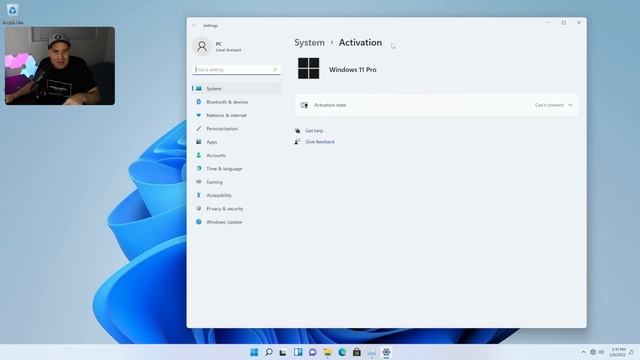Maximize the Settings window
The image size is (640, 360).
pyautogui.click(x=564, y=23)
